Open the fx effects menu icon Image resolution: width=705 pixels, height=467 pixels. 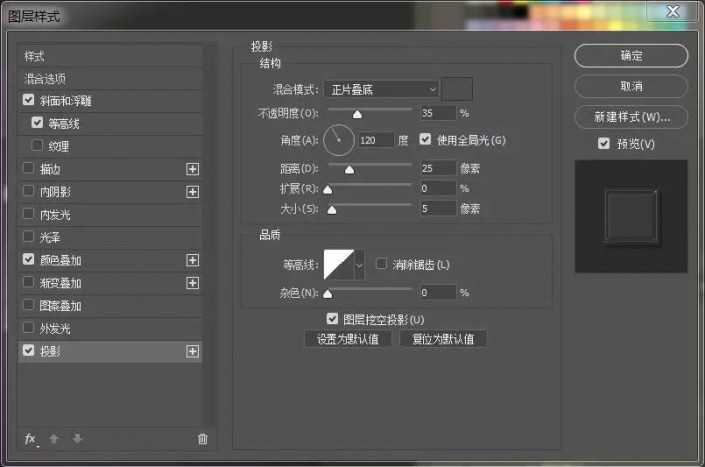pos(30,438)
